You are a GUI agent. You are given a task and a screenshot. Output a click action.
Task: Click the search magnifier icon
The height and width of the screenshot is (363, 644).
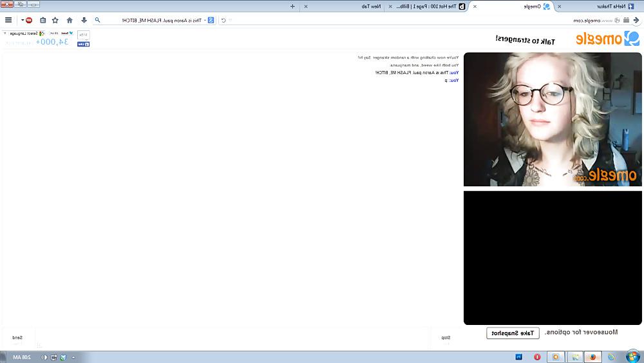coord(98,20)
